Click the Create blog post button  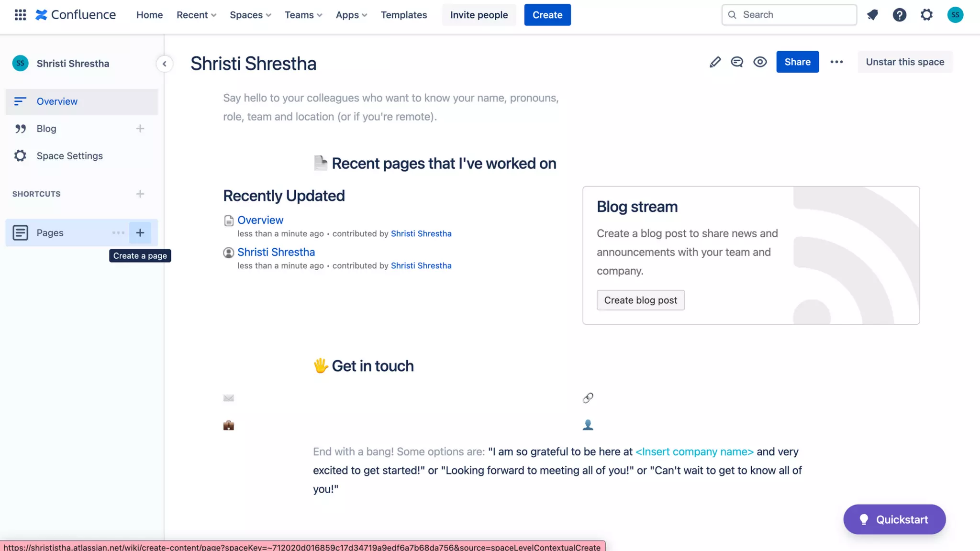640,300
